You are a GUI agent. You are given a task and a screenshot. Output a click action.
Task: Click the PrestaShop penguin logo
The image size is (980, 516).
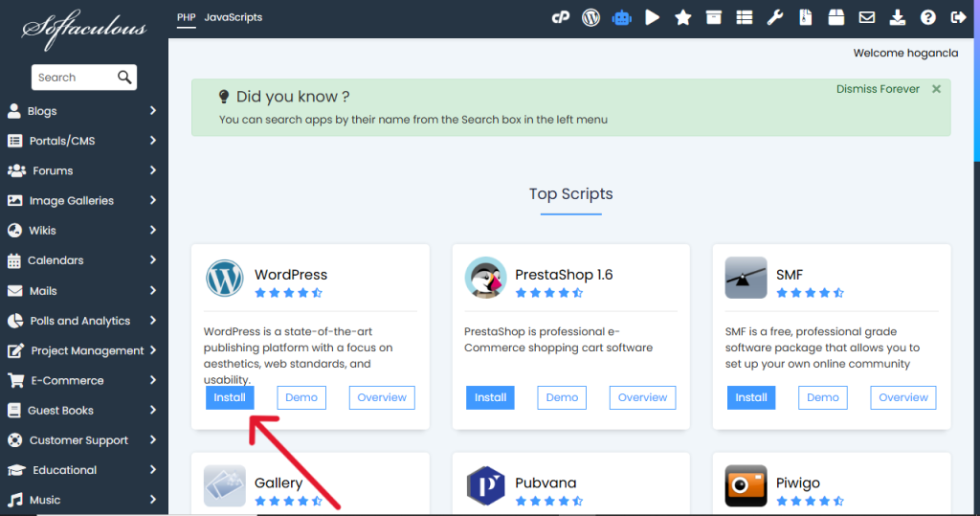tap(485, 278)
